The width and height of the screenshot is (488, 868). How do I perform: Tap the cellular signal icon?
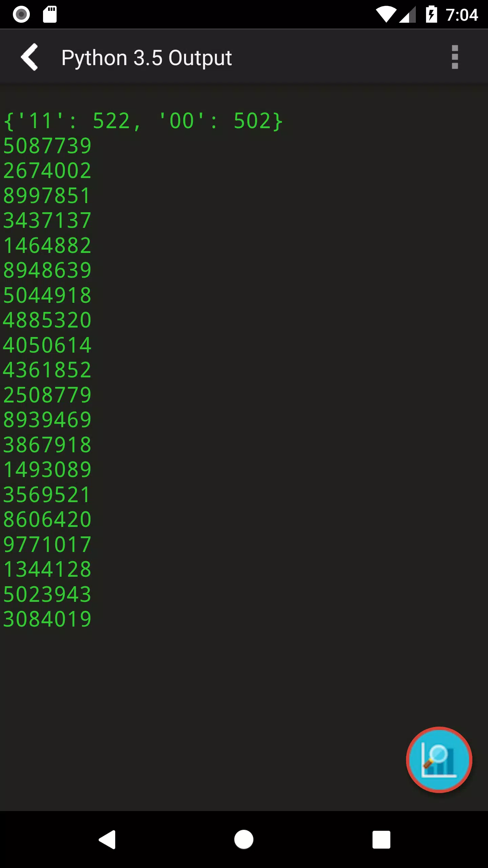[407, 15]
